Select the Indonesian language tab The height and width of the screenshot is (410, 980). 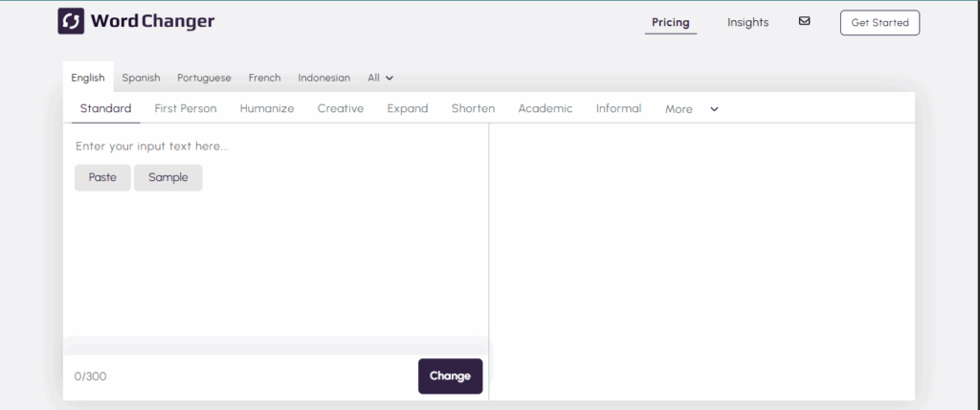coord(323,78)
